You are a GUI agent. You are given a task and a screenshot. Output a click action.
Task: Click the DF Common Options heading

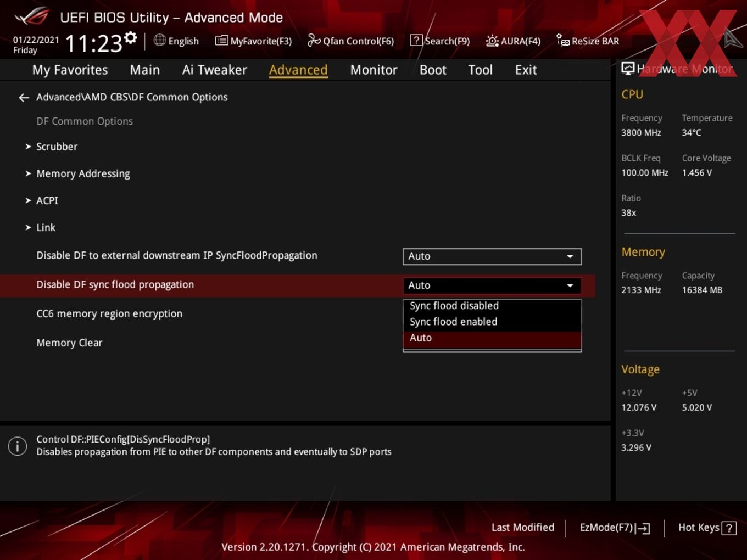pos(85,121)
